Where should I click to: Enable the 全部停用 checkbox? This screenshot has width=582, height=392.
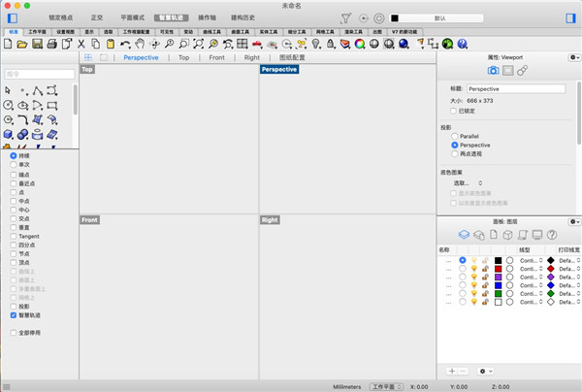point(14,333)
